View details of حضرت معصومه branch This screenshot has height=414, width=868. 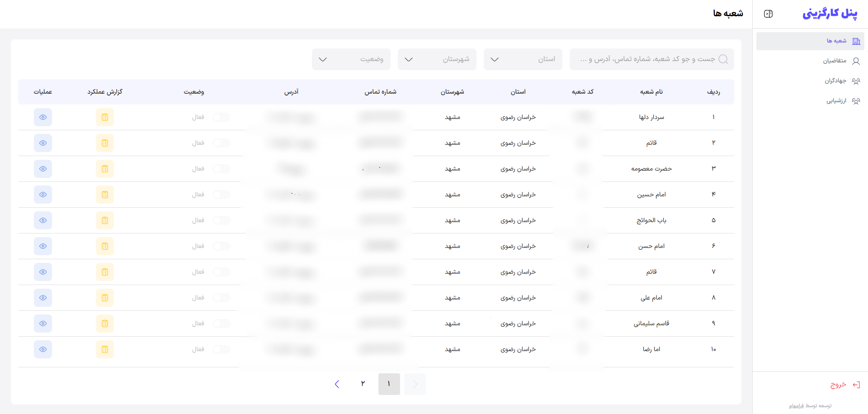[x=43, y=169]
